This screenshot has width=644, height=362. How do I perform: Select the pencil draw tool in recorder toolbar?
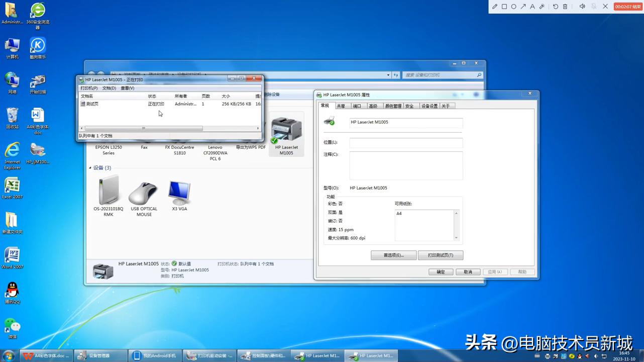click(495, 7)
